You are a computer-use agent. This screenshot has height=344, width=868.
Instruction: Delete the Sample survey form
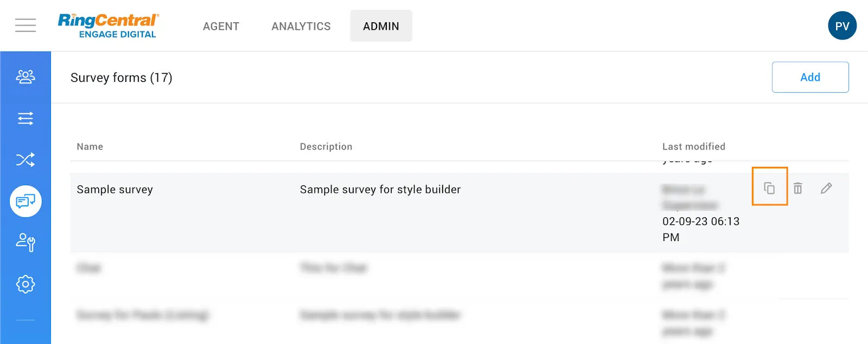coord(797,188)
